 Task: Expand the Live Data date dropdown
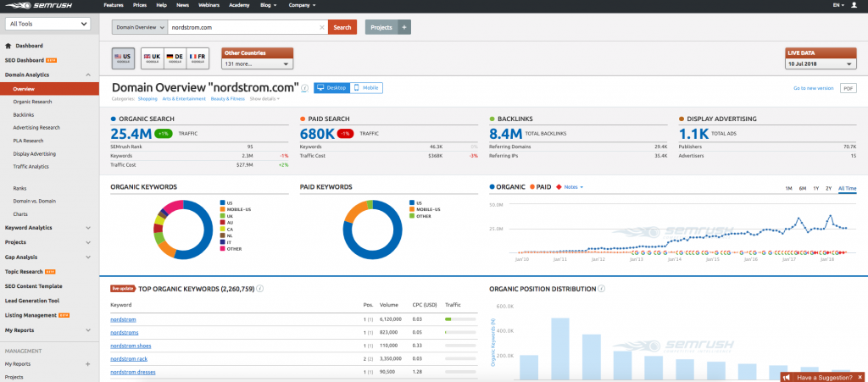click(821, 64)
